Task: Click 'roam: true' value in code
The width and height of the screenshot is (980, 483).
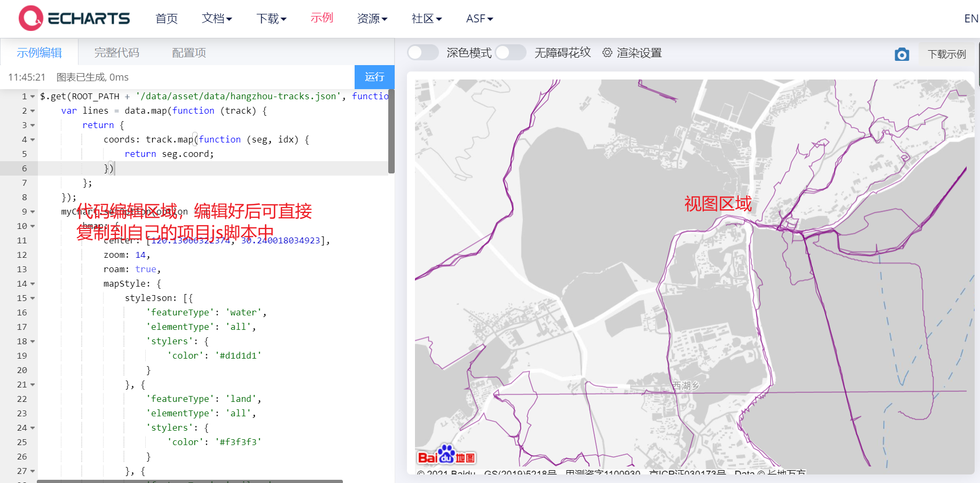Action: coord(146,270)
